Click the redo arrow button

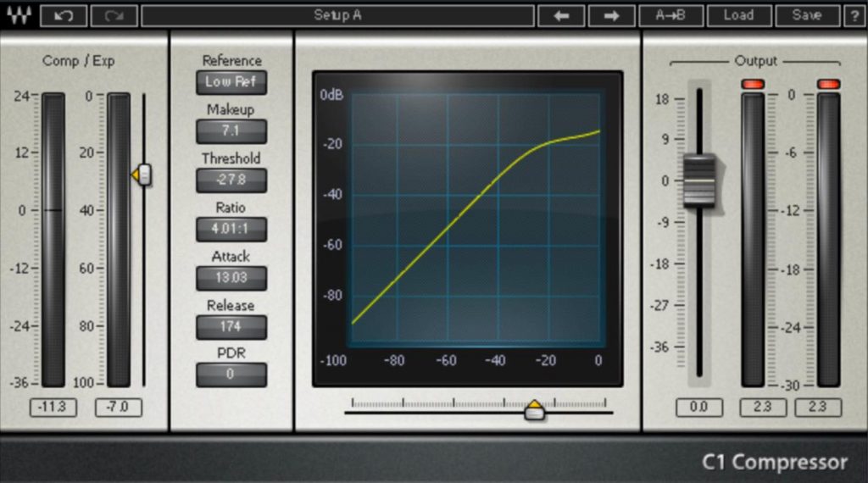tap(114, 15)
